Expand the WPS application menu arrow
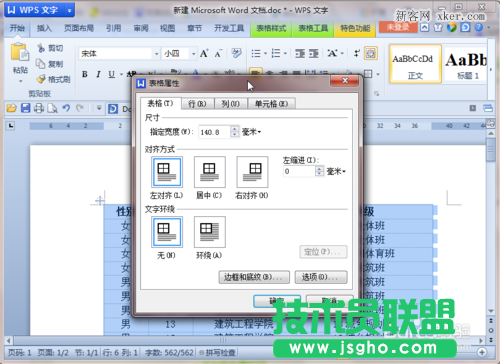 [70, 10]
